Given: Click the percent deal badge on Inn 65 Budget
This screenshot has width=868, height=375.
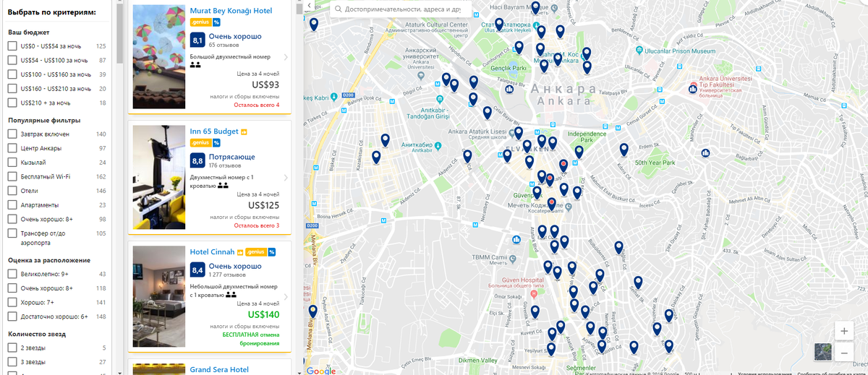Looking at the screenshot, I should (216, 142).
